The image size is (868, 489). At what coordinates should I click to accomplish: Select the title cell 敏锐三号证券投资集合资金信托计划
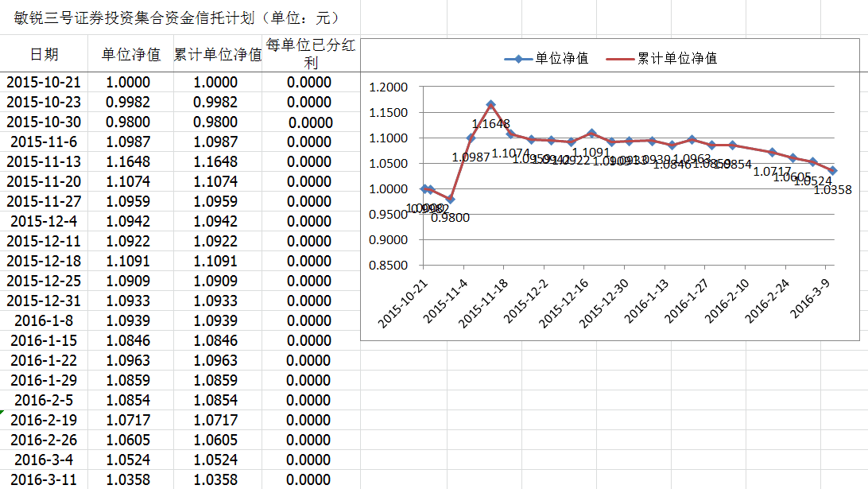pos(176,18)
